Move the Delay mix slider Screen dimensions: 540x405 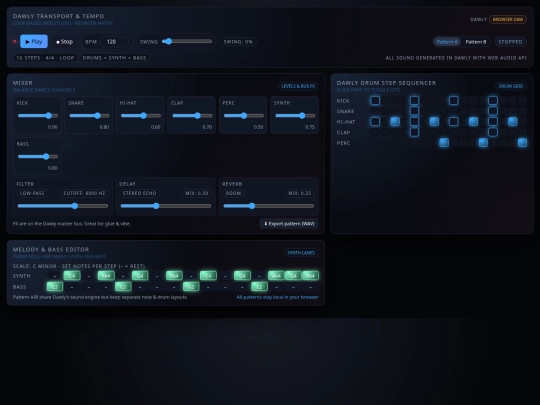166,206
